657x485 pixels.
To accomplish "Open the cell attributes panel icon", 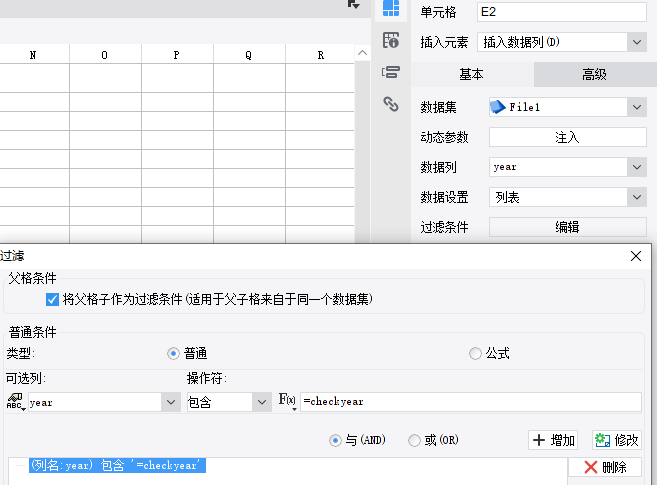I will coord(391,40).
